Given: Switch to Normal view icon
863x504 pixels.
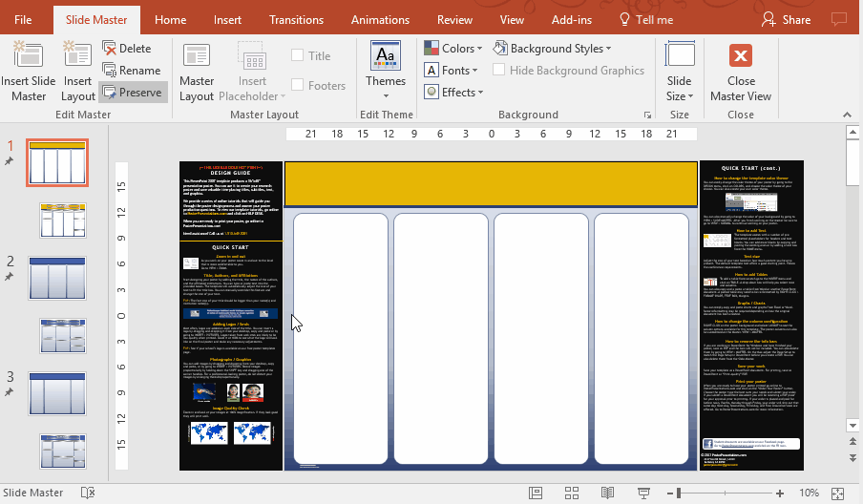Looking at the screenshot, I should pyautogui.click(x=536, y=493).
